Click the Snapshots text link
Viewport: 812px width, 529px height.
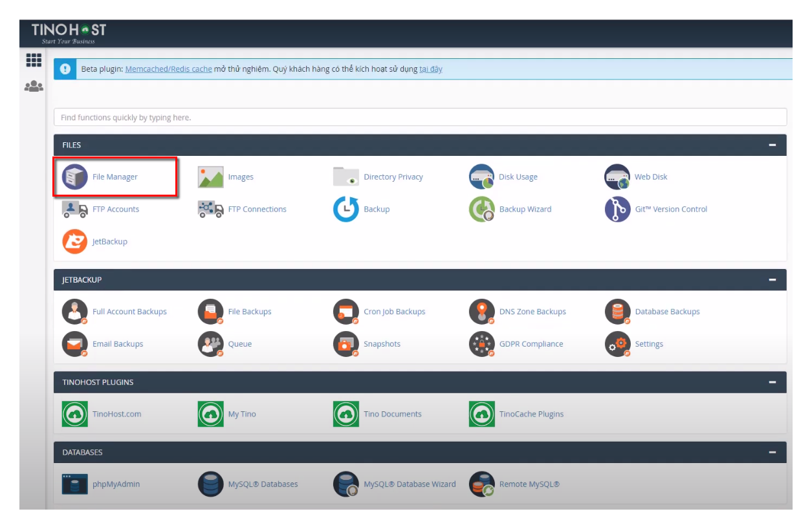(382, 344)
